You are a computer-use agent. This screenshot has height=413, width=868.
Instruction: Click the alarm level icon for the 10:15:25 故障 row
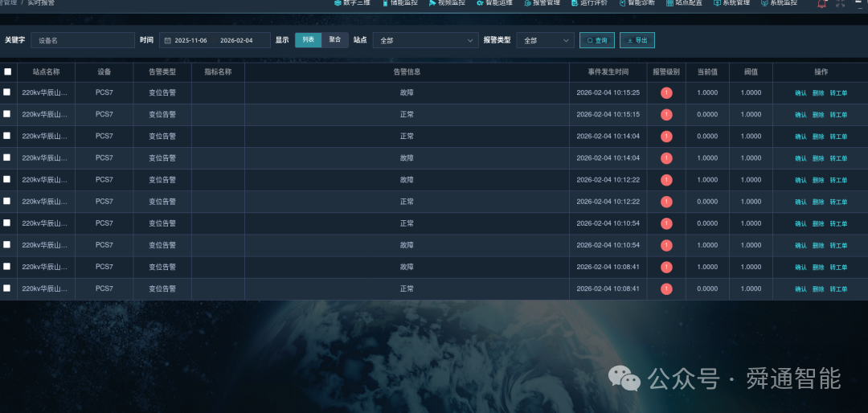666,93
